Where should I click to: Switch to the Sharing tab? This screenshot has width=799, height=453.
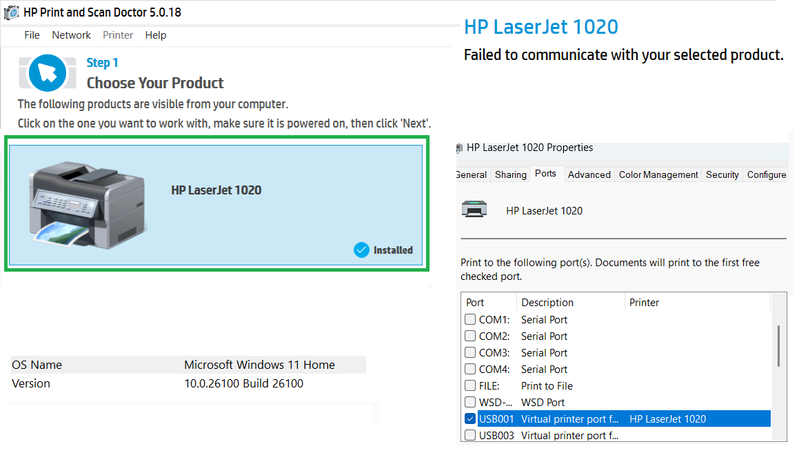coord(510,174)
